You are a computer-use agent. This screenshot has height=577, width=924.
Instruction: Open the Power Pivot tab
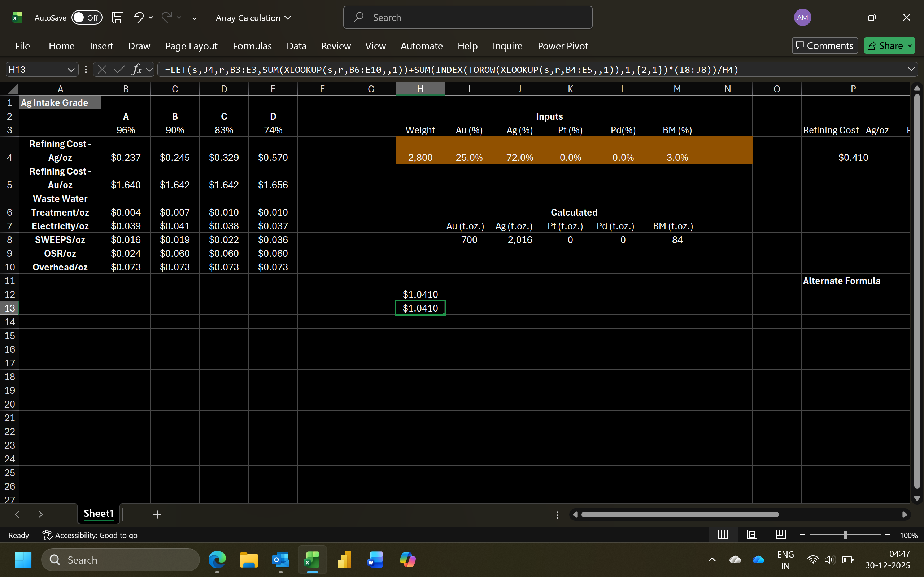coord(562,46)
